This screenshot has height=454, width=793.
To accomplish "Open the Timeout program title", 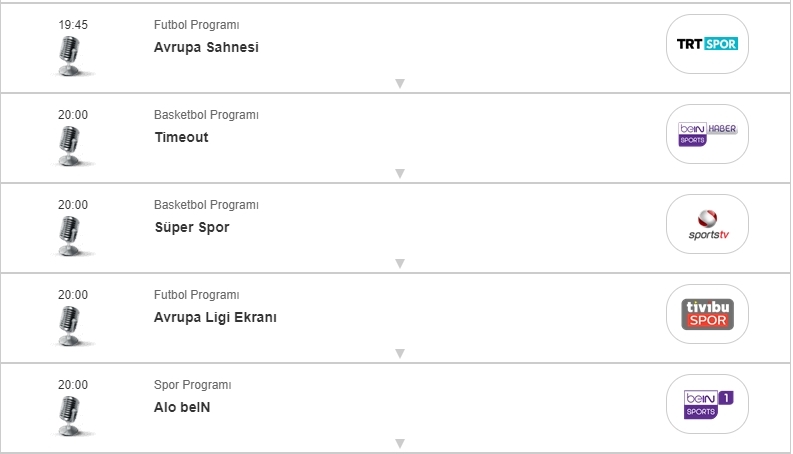I will [x=181, y=137].
